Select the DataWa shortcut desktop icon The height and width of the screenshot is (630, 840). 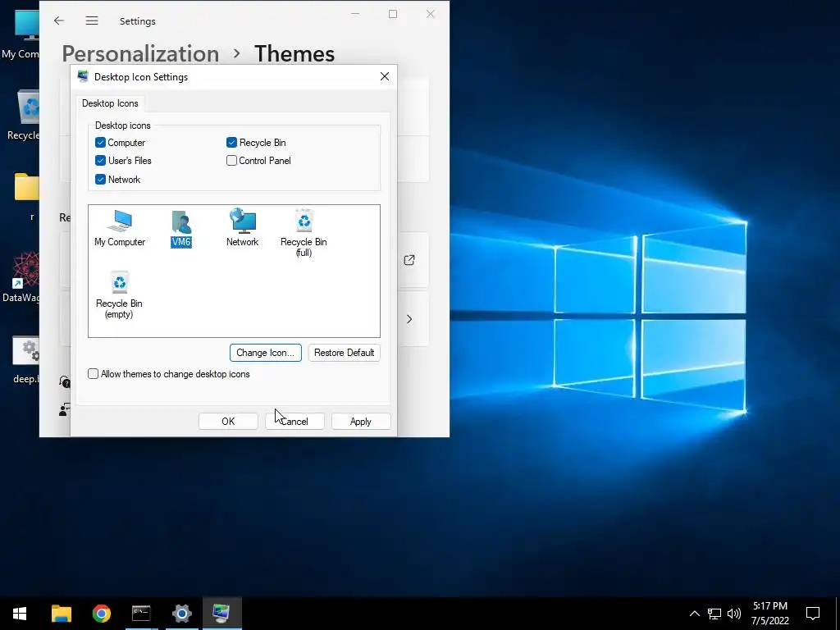[21, 277]
